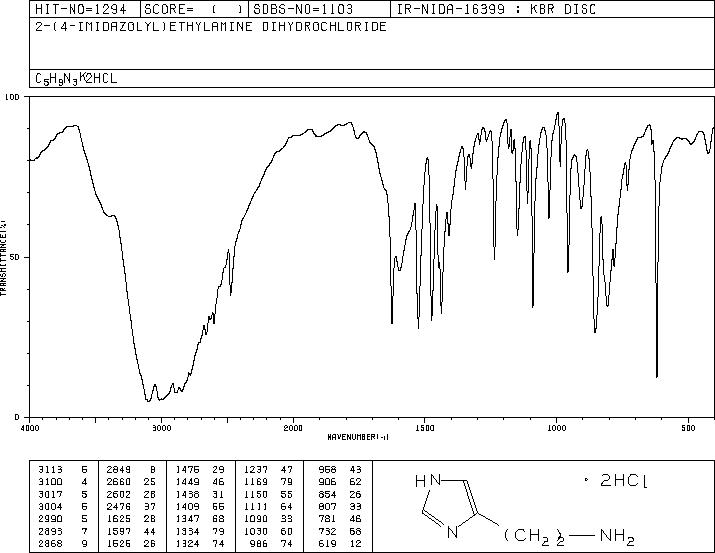Select peak value 1030 in the table
The image size is (715, 553).
tap(256, 531)
